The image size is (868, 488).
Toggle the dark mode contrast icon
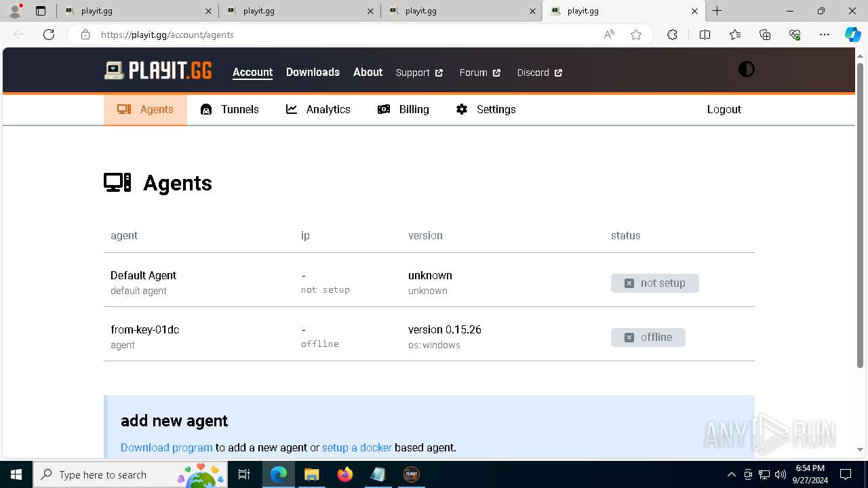click(x=746, y=70)
